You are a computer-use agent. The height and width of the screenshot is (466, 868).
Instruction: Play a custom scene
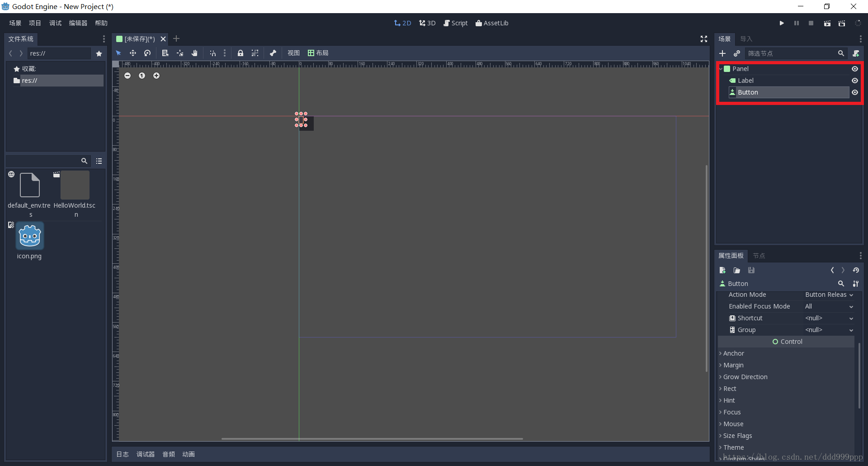coord(842,23)
